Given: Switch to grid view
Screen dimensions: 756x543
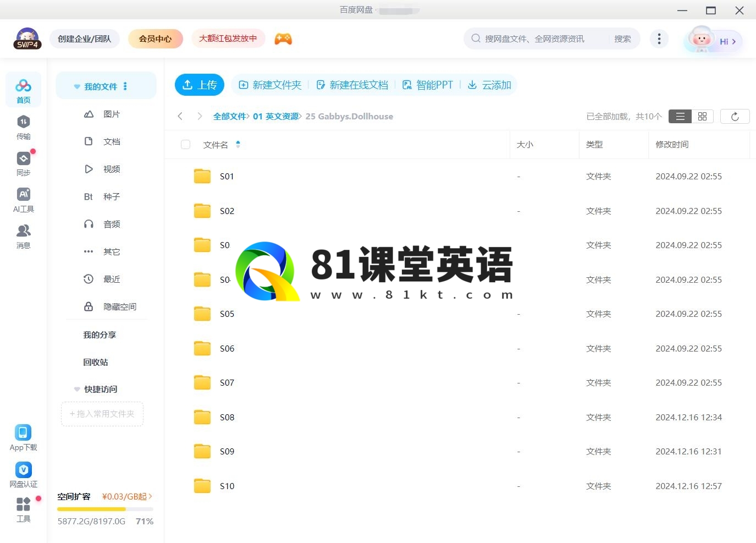Looking at the screenshot, I should [702, 116].
